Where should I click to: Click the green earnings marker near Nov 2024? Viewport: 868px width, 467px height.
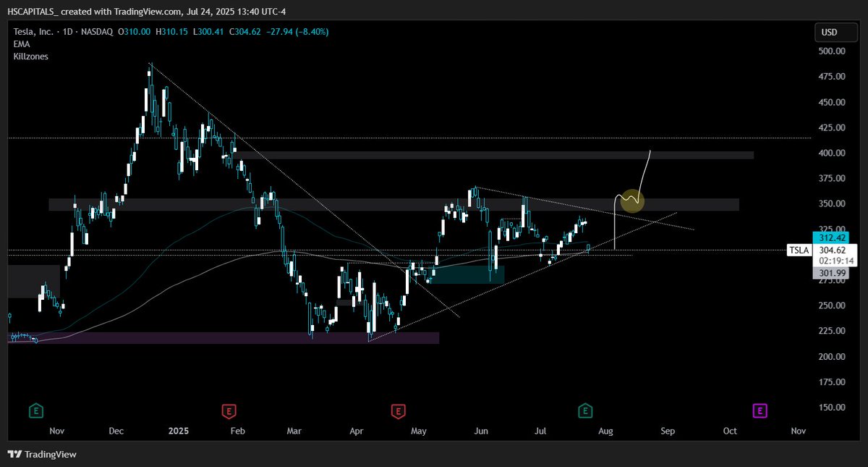[x=35, y=411]
